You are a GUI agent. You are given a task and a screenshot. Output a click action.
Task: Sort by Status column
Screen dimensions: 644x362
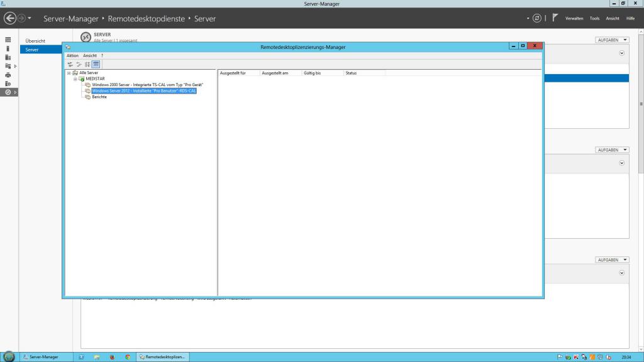(x=365, y=73)
